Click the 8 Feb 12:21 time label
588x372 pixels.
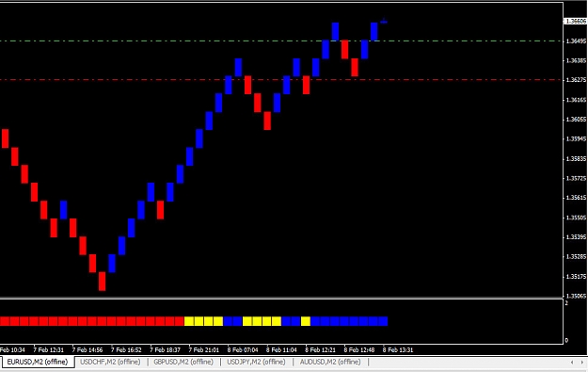click(x=320, y=349)
